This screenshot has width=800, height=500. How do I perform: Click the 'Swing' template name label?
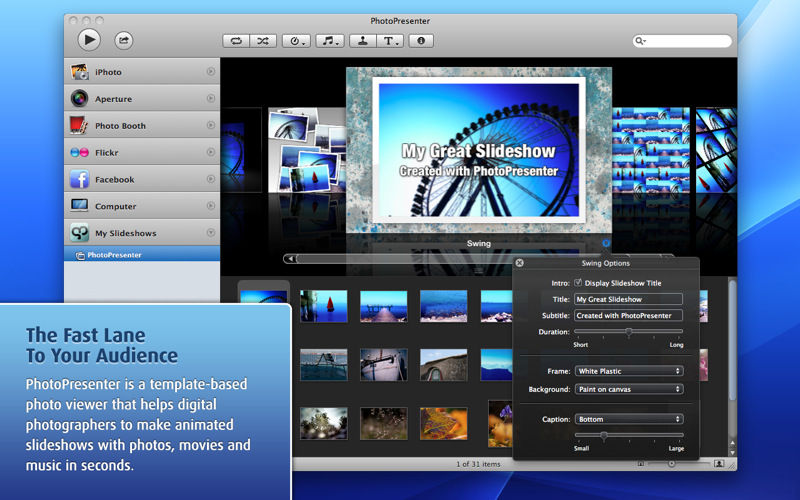pyautogui.click(x=479, y=243)
